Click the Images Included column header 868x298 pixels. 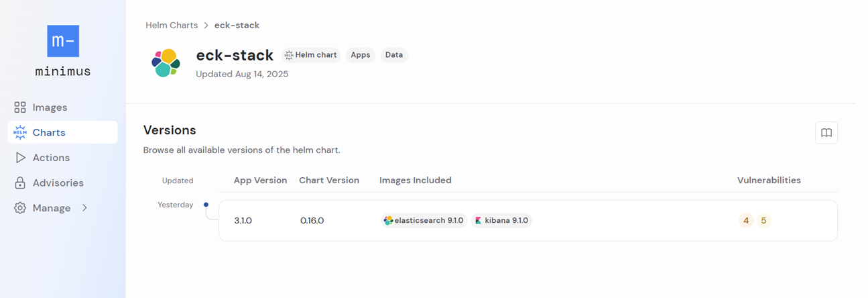[416, 181]
